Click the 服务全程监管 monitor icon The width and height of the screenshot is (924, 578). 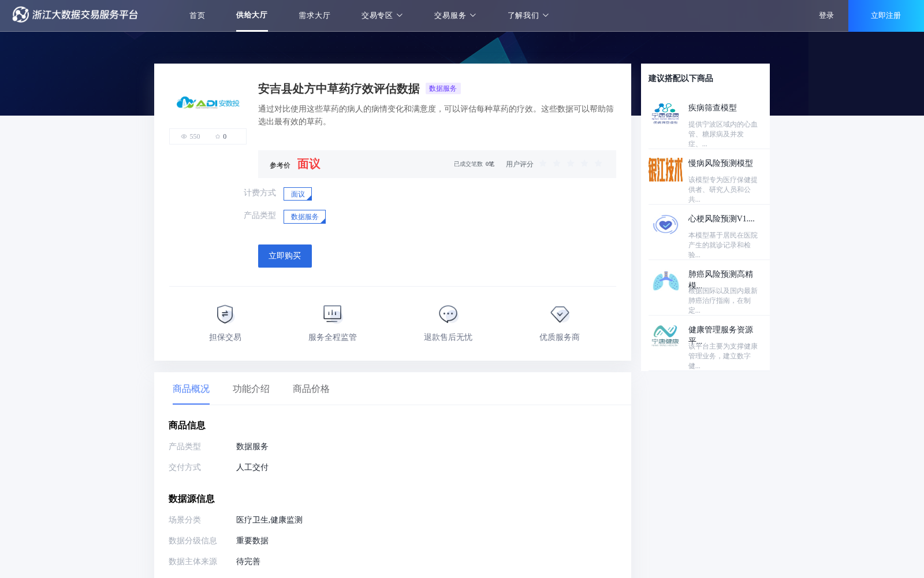[333, 314]
